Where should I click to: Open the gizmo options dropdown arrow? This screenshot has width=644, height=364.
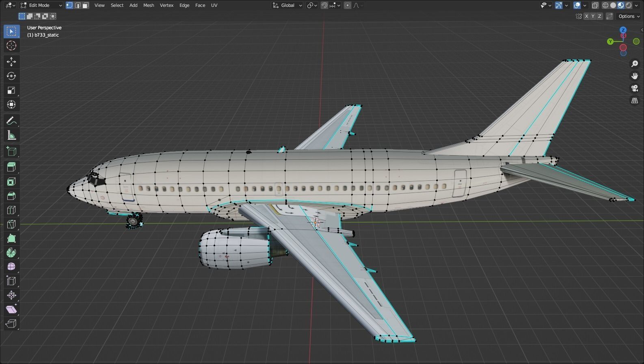[x=566, y=5]
